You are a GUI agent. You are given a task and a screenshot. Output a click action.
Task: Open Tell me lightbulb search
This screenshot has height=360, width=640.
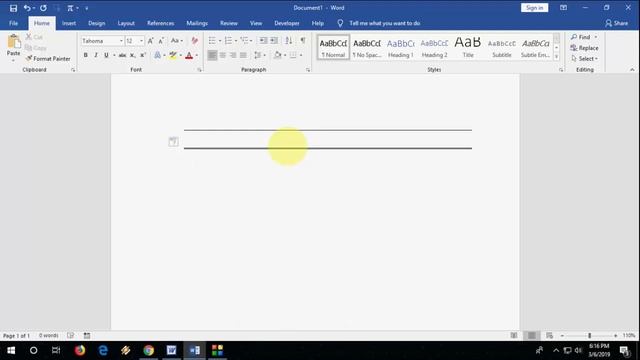[x=340, y=23]
